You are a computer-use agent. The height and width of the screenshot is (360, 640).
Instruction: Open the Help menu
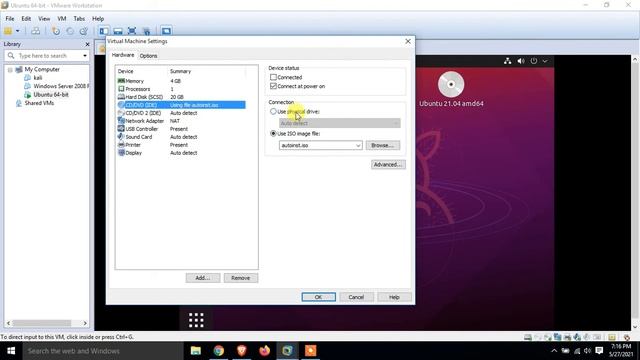98,19
